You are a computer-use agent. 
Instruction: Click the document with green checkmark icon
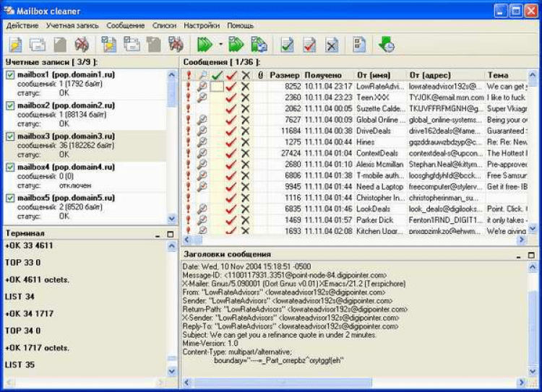[287, 45]
